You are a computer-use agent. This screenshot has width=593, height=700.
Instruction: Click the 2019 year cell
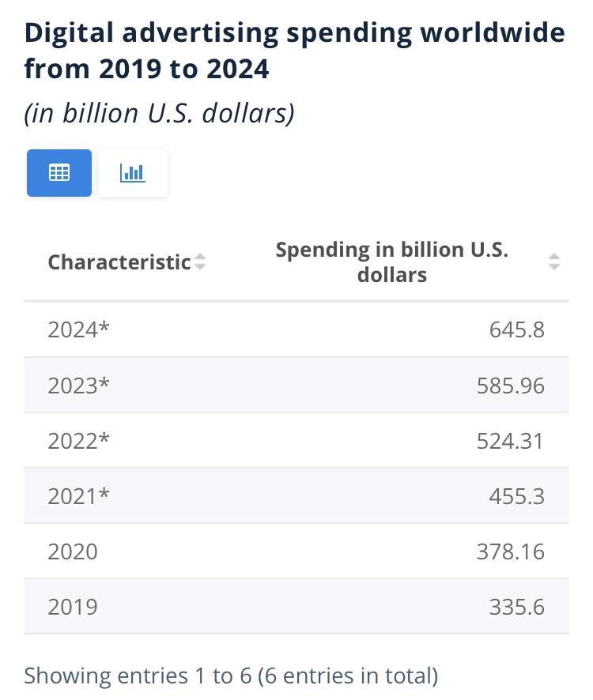pyautogui.click(x=73, y=607)
